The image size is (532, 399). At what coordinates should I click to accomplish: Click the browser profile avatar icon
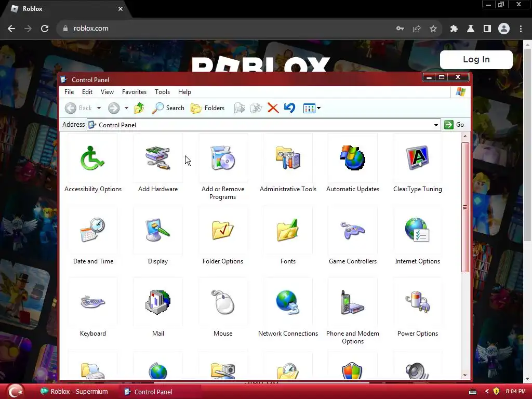point(504,29)
